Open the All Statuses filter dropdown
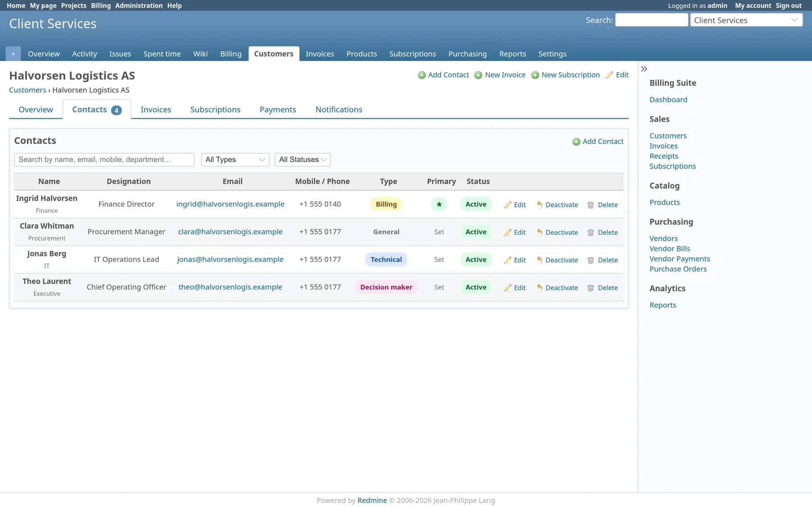The width and height of the screenshot is (812, 508). click(303, 159)
